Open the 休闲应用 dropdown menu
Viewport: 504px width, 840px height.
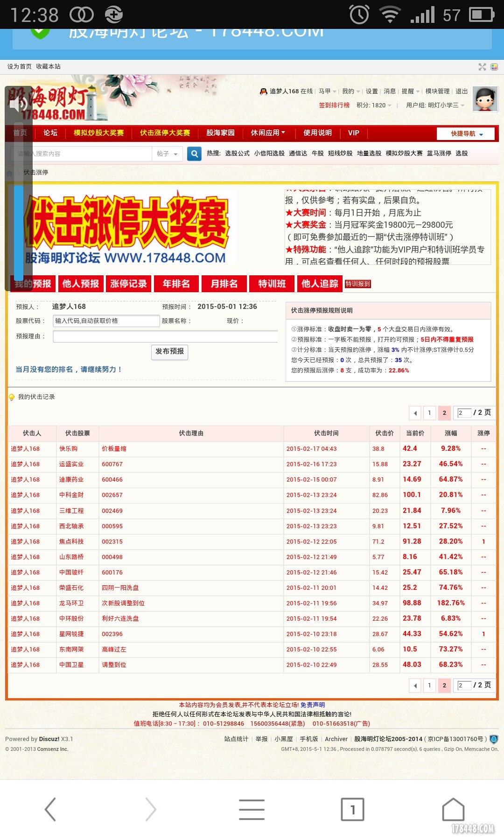point(268,133)
